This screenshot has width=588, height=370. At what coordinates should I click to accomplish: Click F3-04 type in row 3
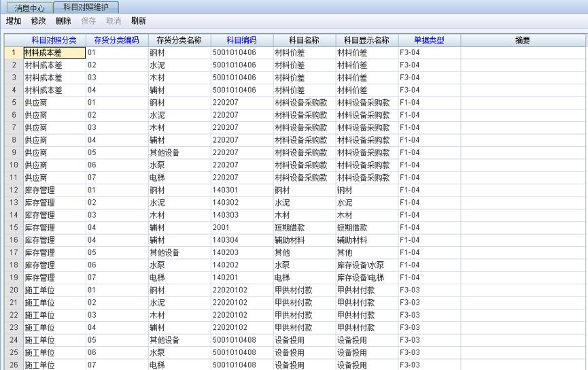point(429,78)
